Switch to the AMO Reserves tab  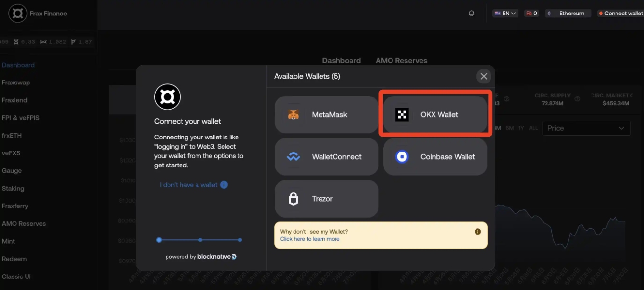pyautogui.click(x=402, y=60)
